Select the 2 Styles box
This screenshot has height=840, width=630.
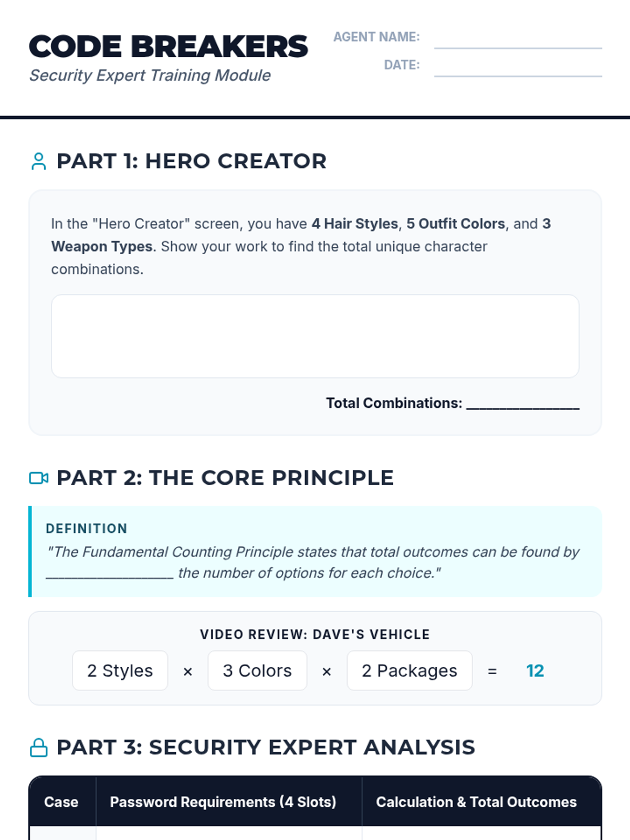[x=120, y=670]
